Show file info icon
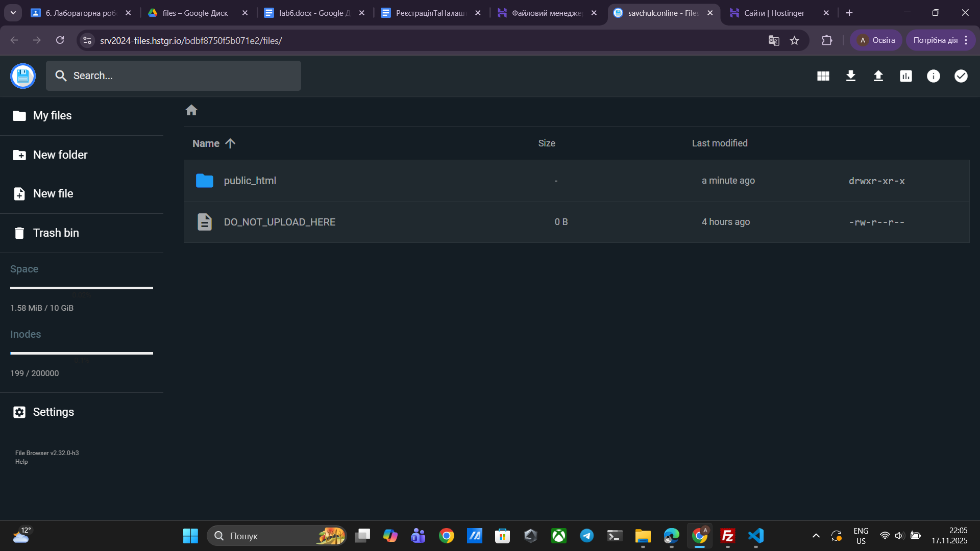 pyautogui.click(x=933, y=76)
